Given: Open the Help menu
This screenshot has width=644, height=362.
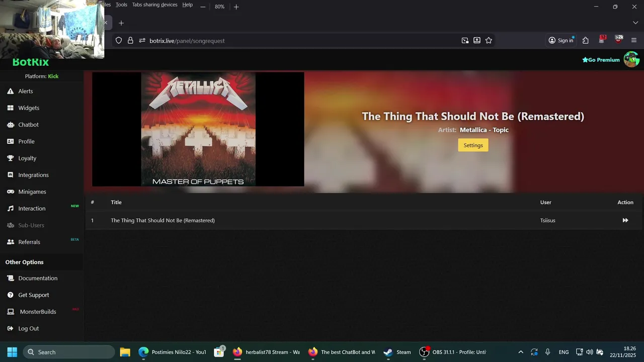Looking at the screenshot, I should click(x=187, y=5).
